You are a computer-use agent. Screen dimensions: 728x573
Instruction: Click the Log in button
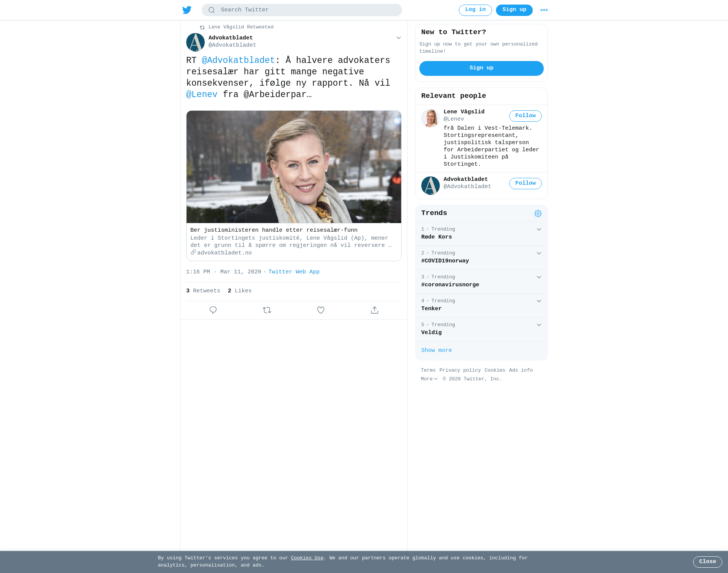pos(475,10)
